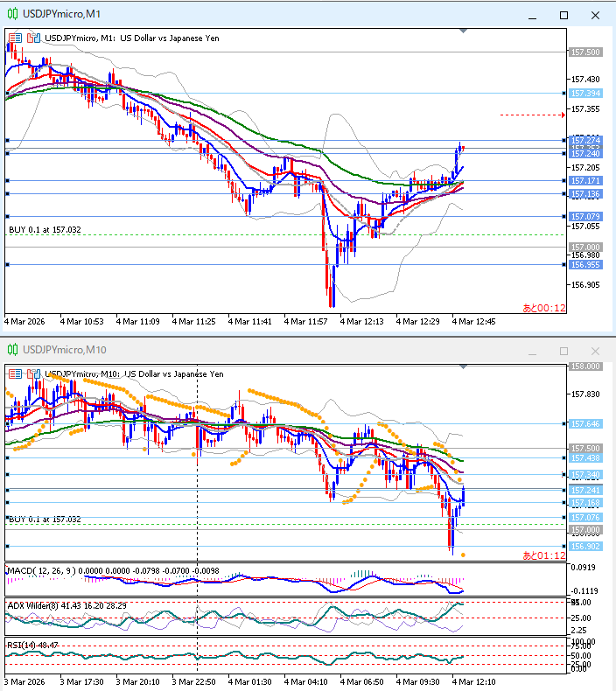Select the BUY 0.1 at 157.032 order line in M1

click(45, 229)
